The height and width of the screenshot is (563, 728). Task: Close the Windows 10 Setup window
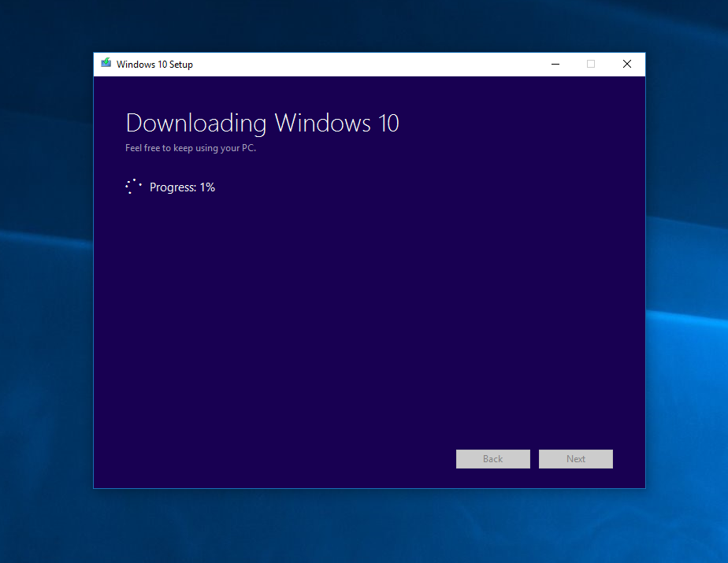pyautogui.click(x=627, y=64)
